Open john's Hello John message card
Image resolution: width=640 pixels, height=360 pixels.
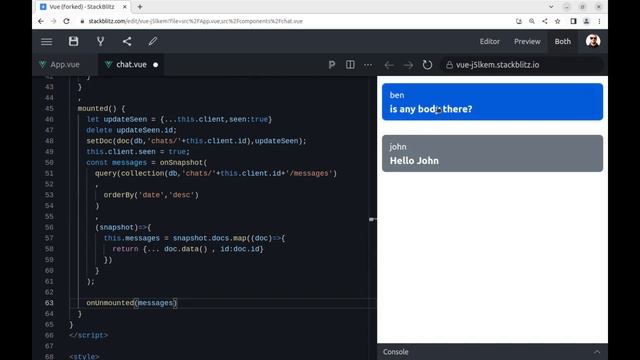tap(492, 153)
